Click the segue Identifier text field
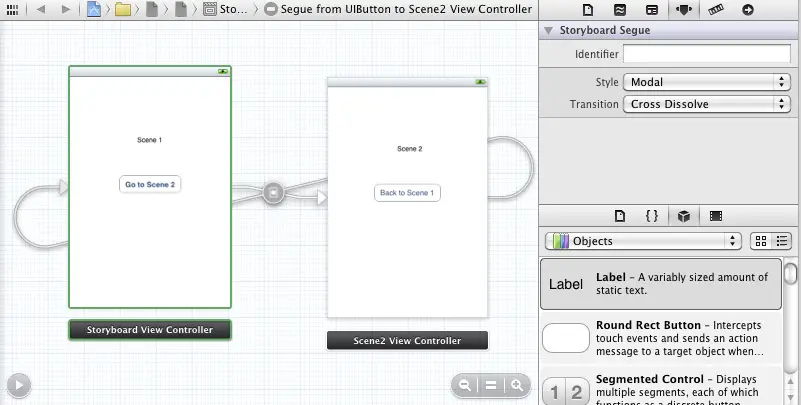Screen dimensions: 801x405 pos(707,54)
